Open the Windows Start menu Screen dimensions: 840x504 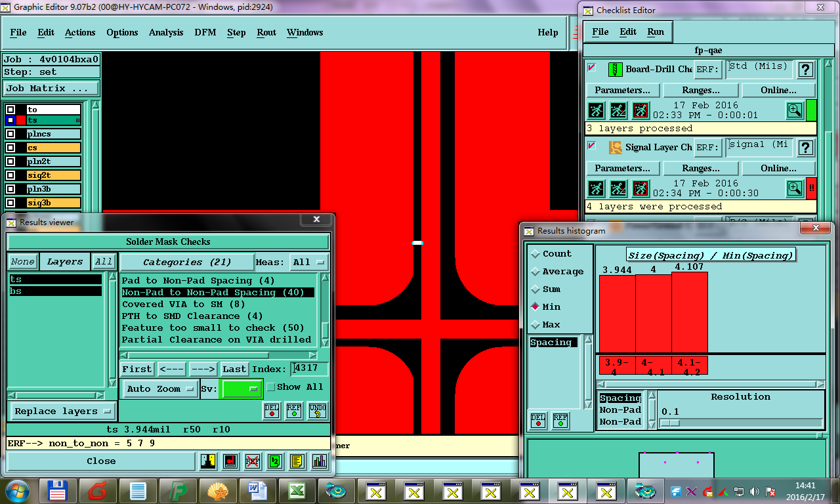18,490
